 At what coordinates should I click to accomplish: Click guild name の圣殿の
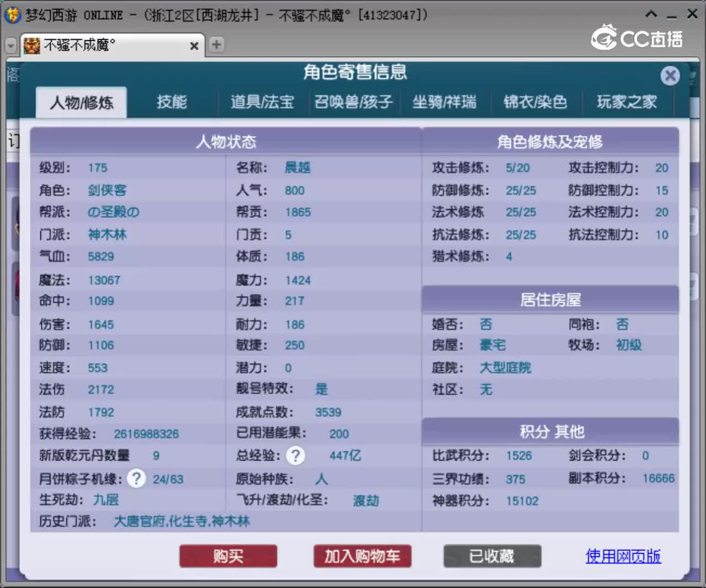113,212
